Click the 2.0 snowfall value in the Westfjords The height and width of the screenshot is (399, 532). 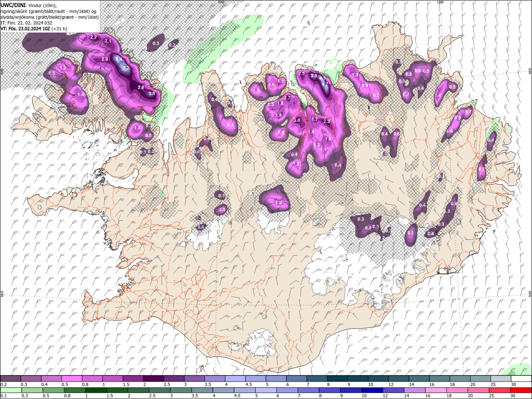(x=105, y=59)
